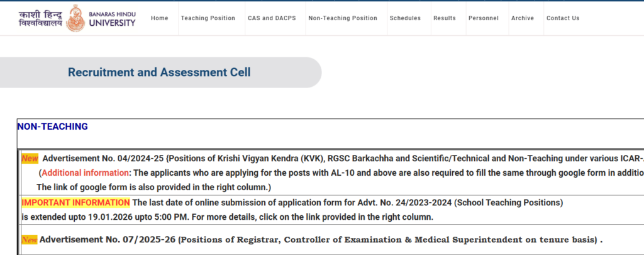The image size is (644, 255).
Task: Click the NON-TEACHING section heading
Action: (x=53, y=127)
